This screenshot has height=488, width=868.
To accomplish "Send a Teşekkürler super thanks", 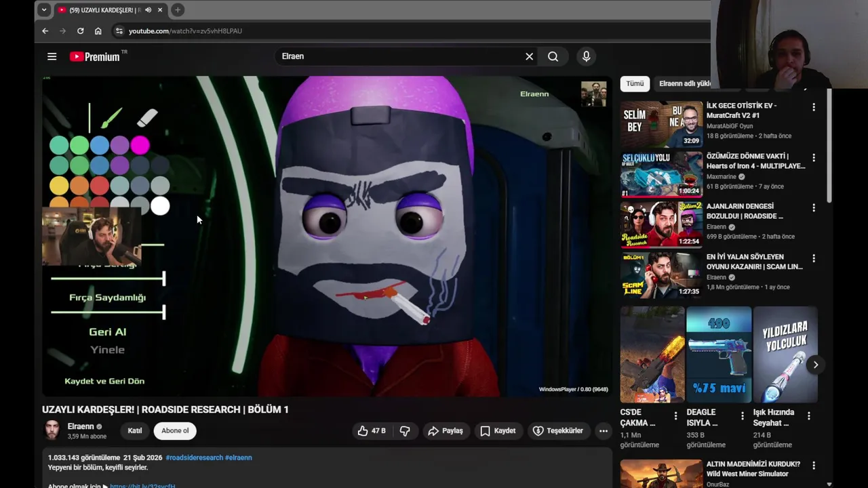I will [x=557, y=430].
